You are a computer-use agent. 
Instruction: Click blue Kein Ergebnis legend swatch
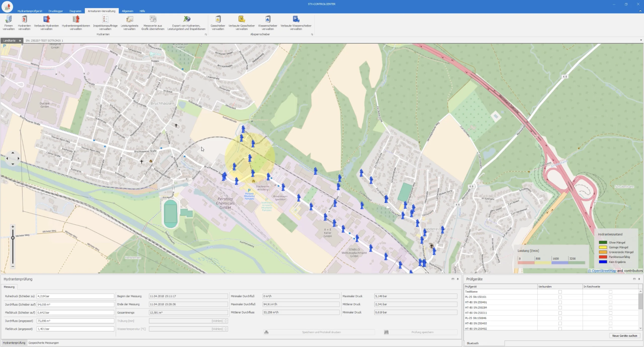603,262
